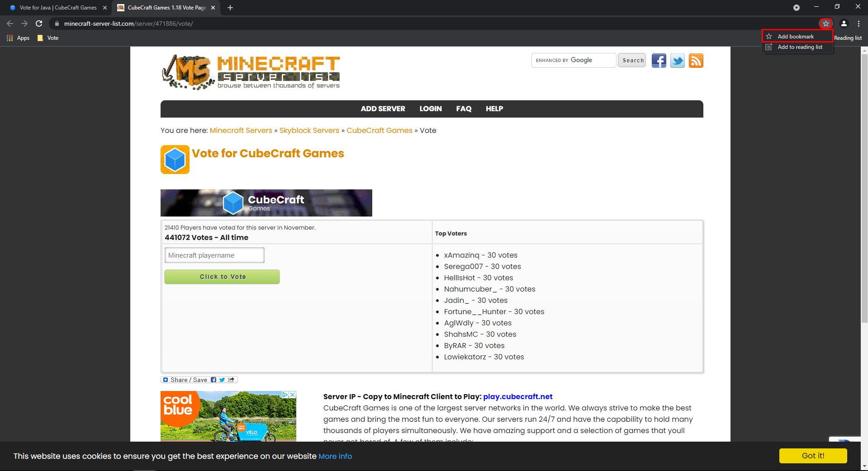
Task: Click the vertical page scrollbar
Action: pos(864,188)
